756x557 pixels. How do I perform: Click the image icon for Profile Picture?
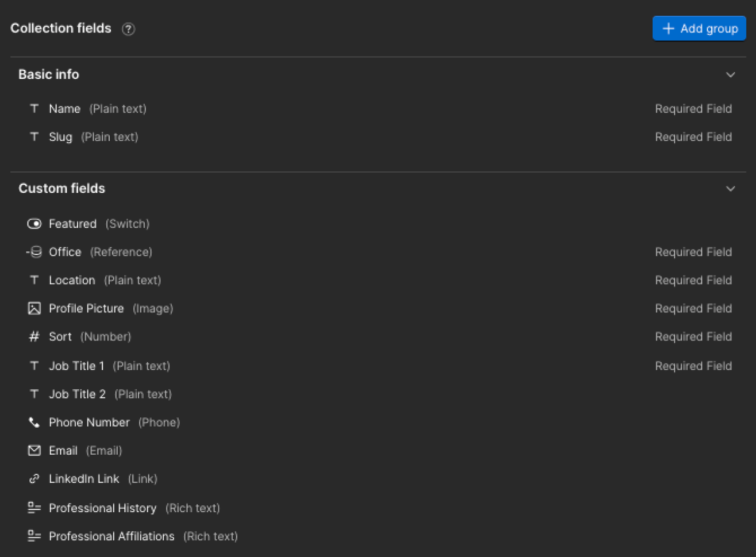(x=34, y=309)
